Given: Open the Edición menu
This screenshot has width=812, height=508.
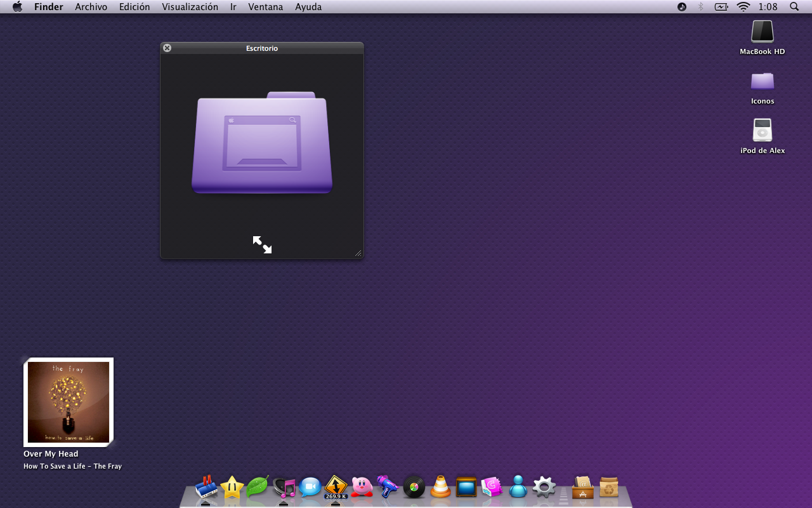Looking at the screenshot, I should tap(134, 7).
